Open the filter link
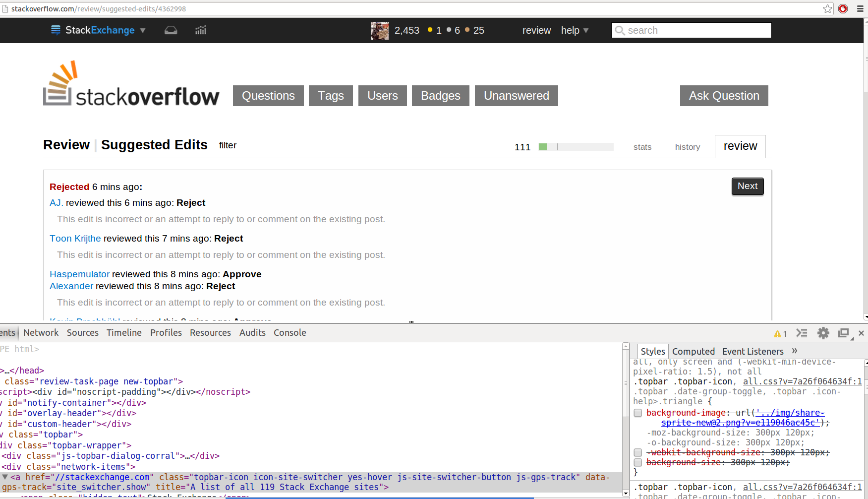 tap(228, 145)
